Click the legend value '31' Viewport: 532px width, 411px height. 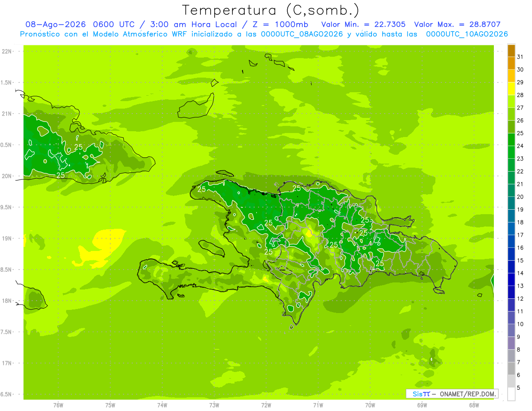click(520, 57)
